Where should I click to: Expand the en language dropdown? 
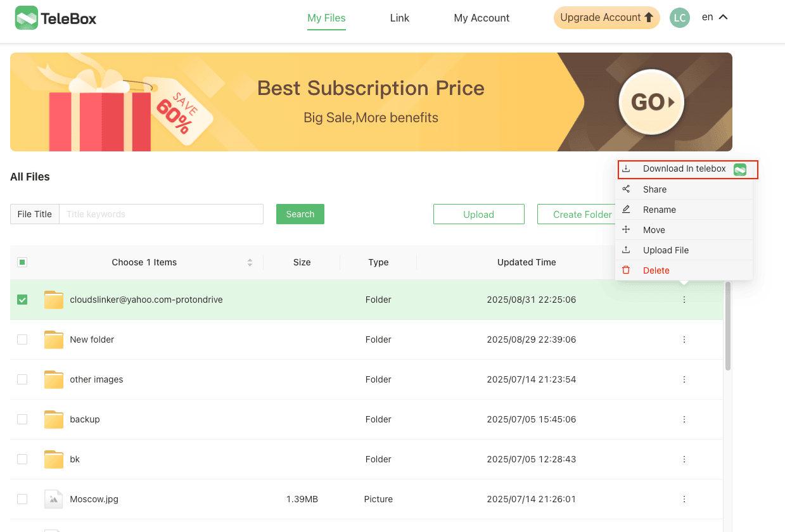tap(715, 17)
